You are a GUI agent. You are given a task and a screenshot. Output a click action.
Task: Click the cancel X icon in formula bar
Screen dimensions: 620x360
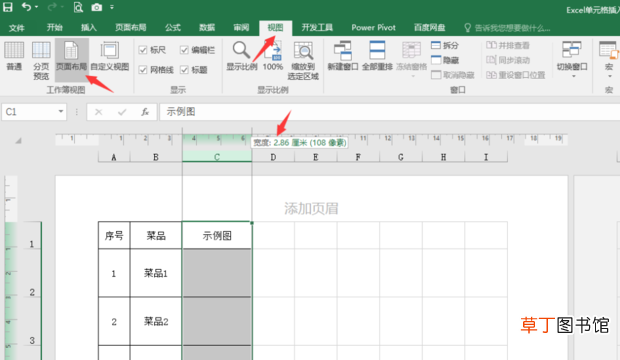click(98, 112)
